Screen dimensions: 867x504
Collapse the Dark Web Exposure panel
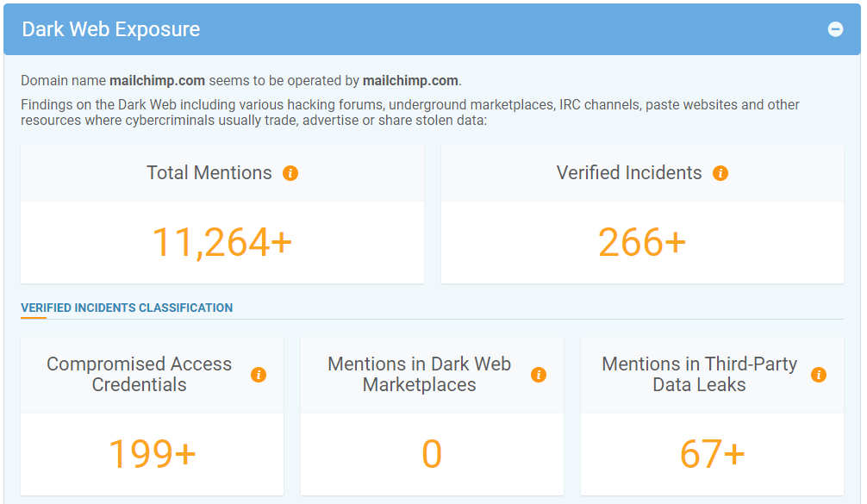pos(835,29)
